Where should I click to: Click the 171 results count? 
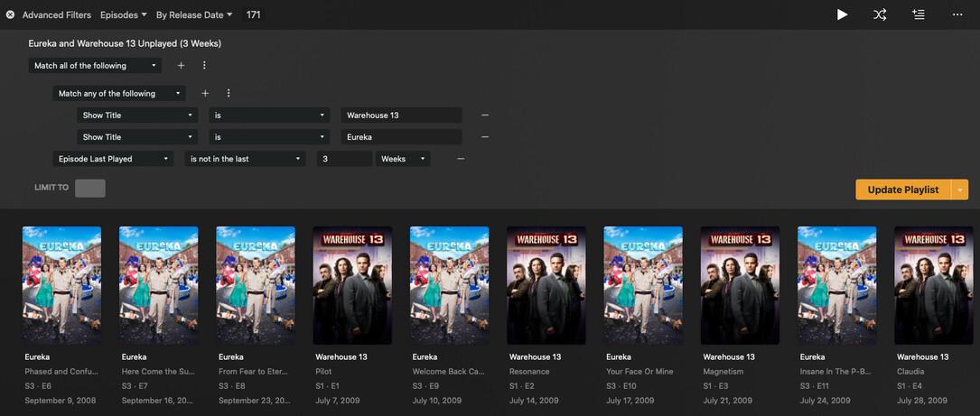(x=253, y=14)
